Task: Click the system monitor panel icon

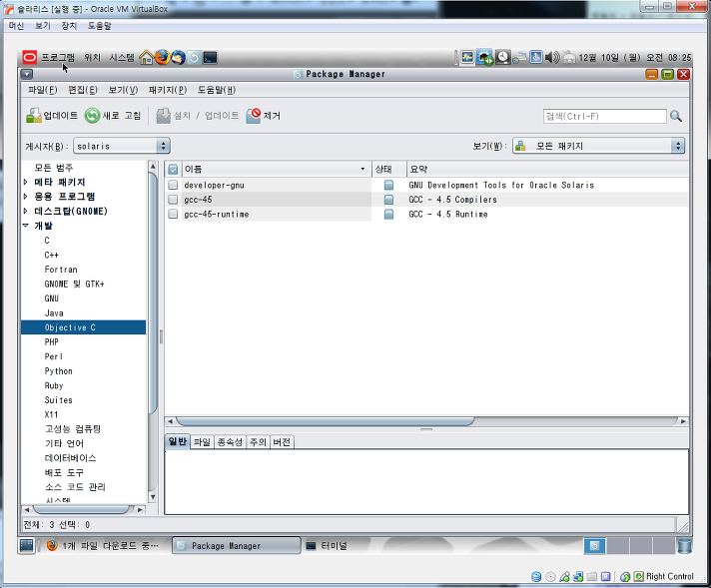Action: click(x=467, y=58)
